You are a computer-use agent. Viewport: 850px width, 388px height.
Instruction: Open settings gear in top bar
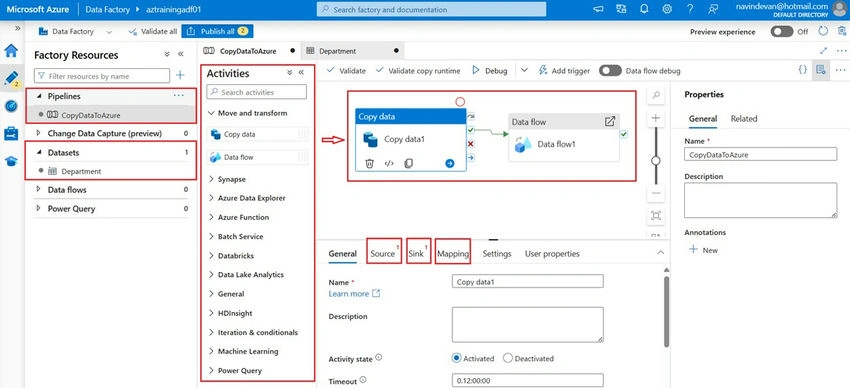[667, 9]
